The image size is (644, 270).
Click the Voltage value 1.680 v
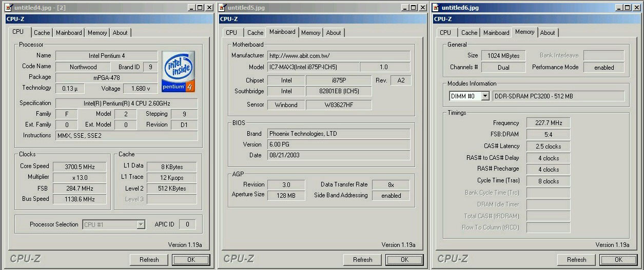pos(141,89)
